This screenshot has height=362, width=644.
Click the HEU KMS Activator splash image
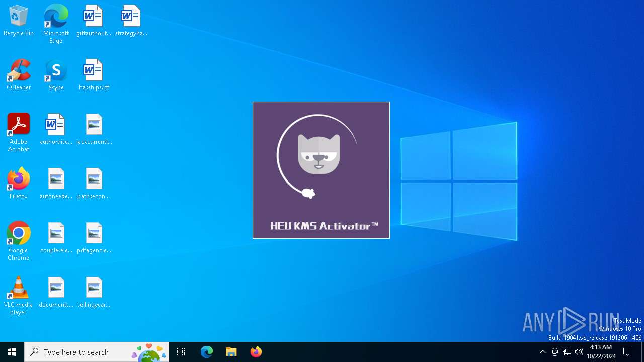pos(321,170)
